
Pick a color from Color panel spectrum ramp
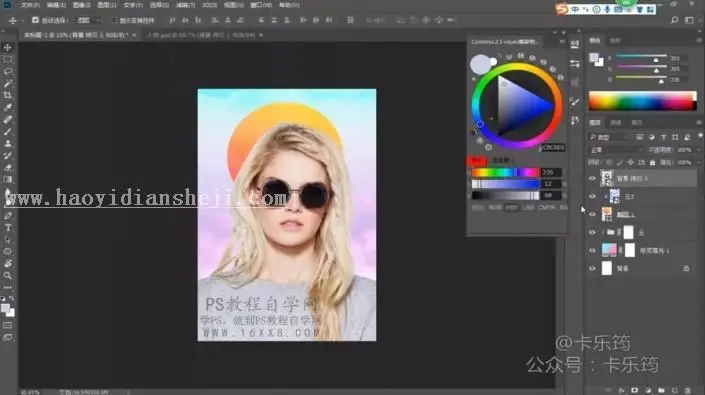pos(643,100)
